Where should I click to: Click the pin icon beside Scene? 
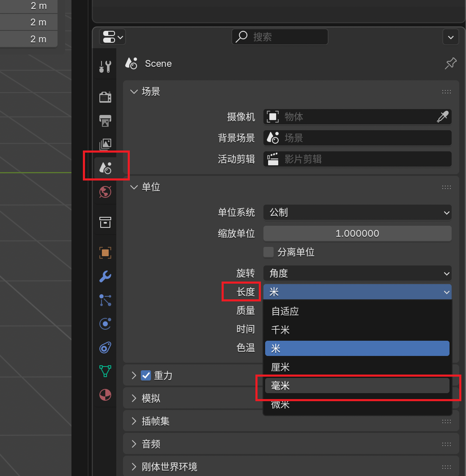451,63
